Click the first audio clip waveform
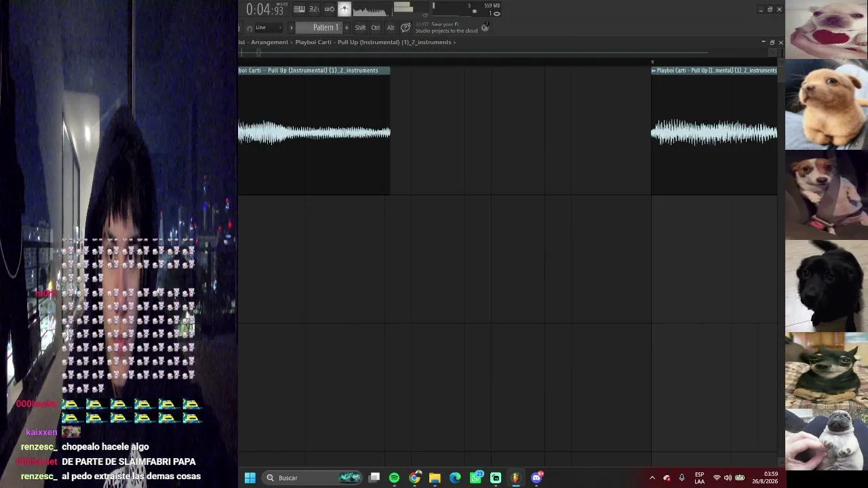The image size is (868, 488). pos(314,133)
